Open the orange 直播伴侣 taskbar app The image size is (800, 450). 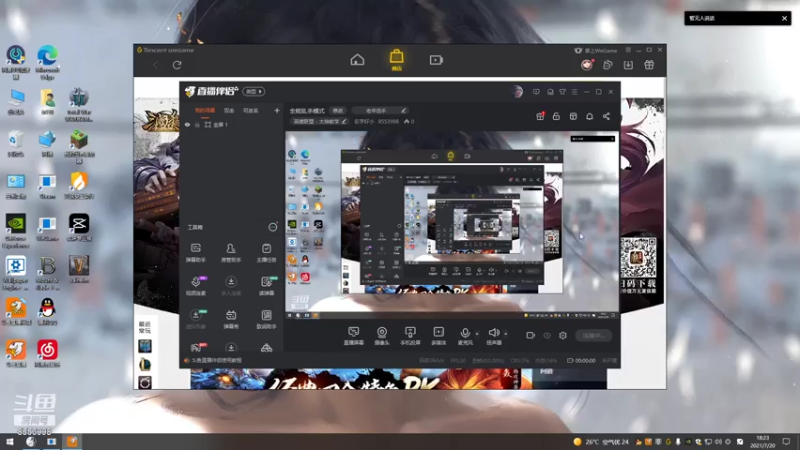pyautogui.click(x=72, y=442)
